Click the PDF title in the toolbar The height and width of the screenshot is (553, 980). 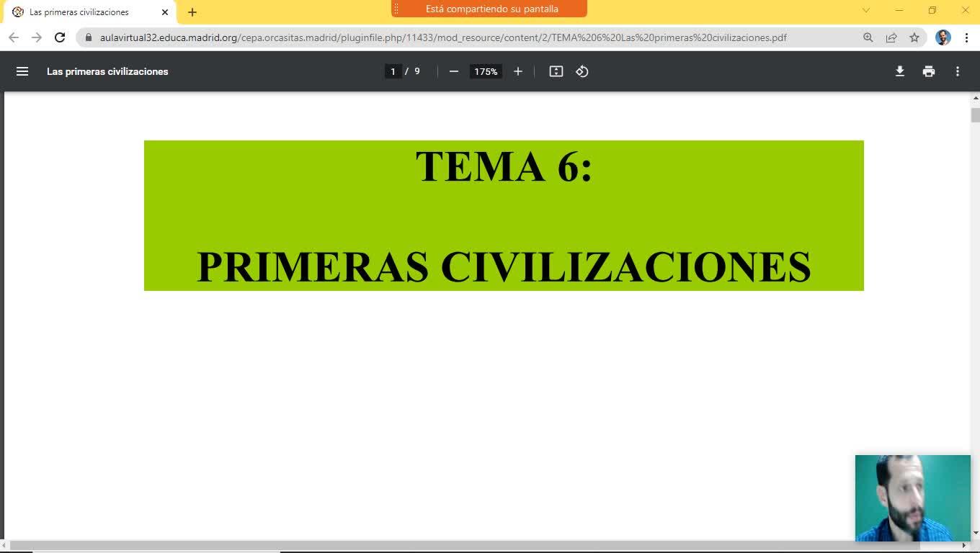[x=107, y=71]
